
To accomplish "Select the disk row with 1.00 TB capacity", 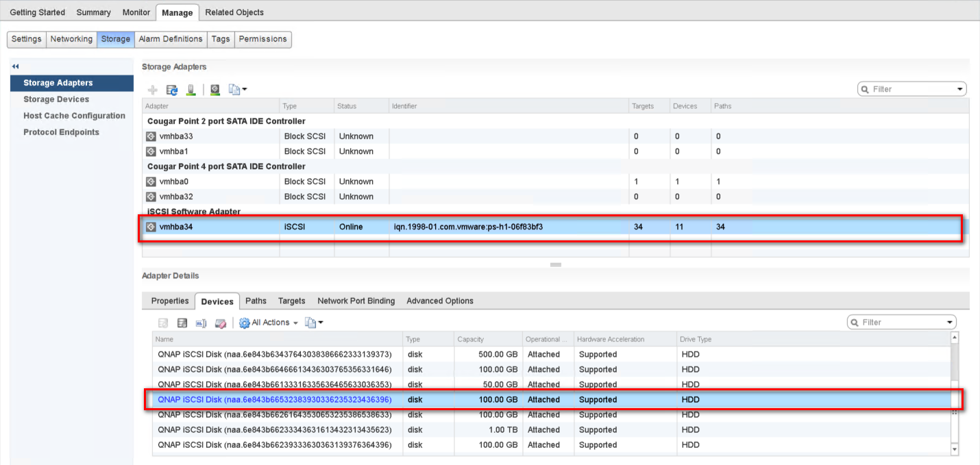I will pyautogui.click(x=552, y=429).
